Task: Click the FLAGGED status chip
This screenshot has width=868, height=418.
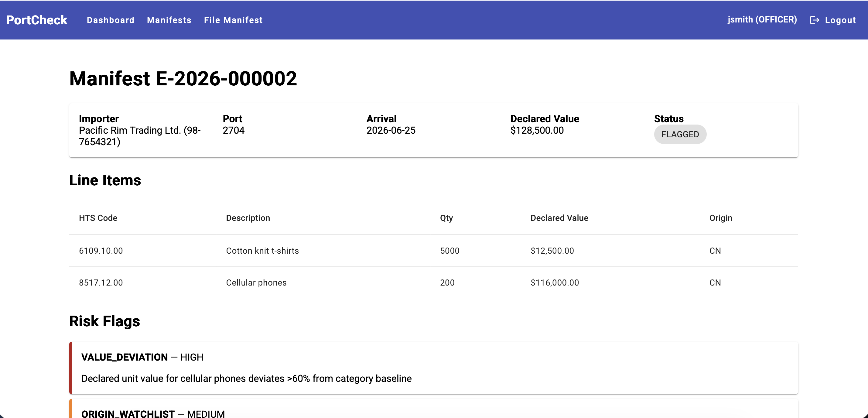Action: [x=680, y=134]
